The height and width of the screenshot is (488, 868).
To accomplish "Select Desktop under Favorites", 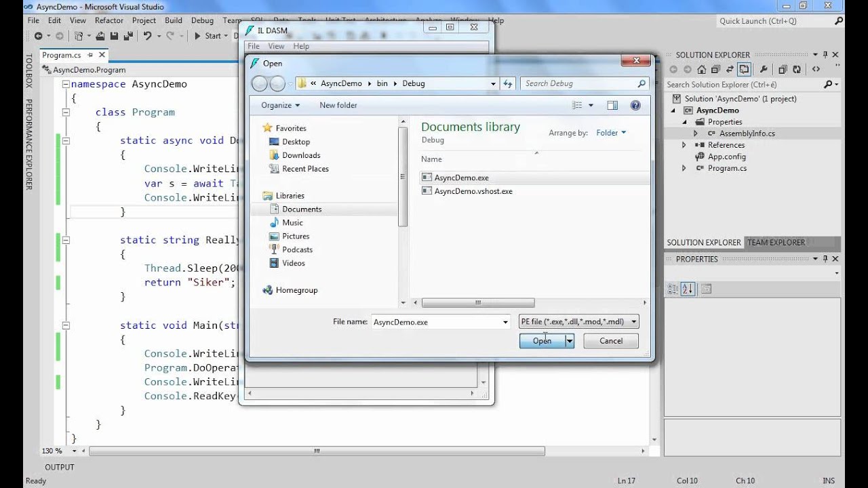I will pyautogui.click(x=296, y=142).
